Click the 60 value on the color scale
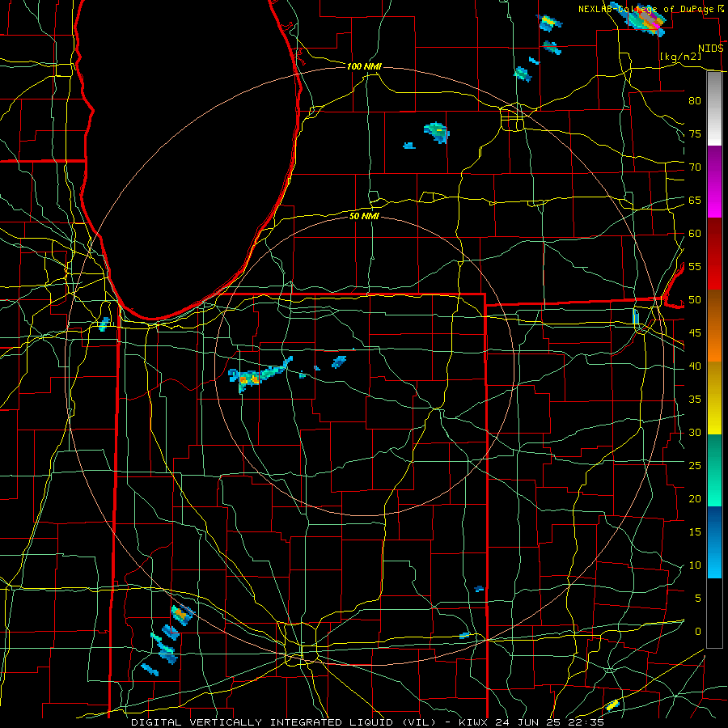This screenshot has width=728, height=728. tap(695, 234)
